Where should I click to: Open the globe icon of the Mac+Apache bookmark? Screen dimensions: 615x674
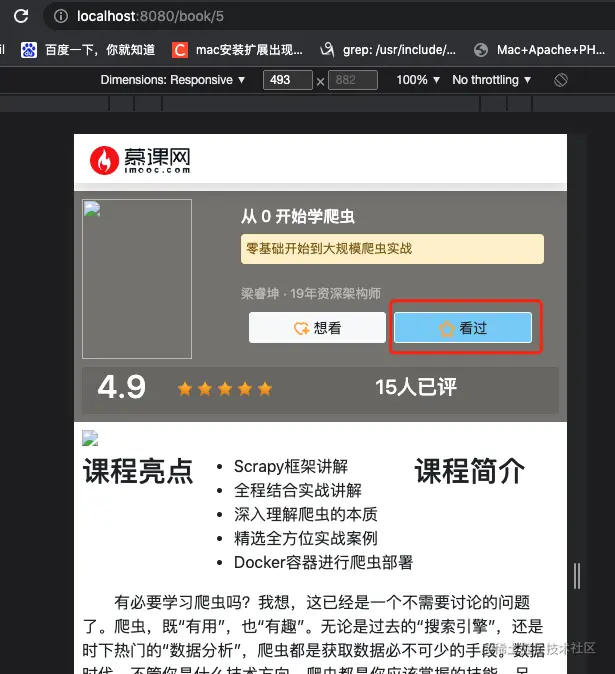pos(481,50)
